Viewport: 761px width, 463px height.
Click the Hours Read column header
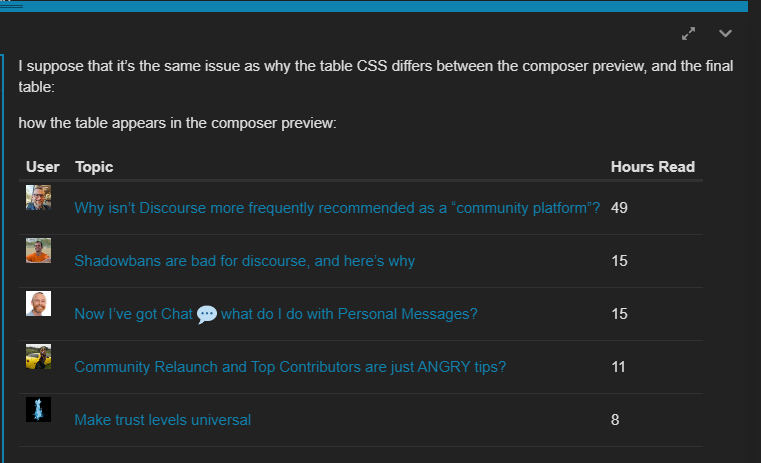tap(653, 167)
